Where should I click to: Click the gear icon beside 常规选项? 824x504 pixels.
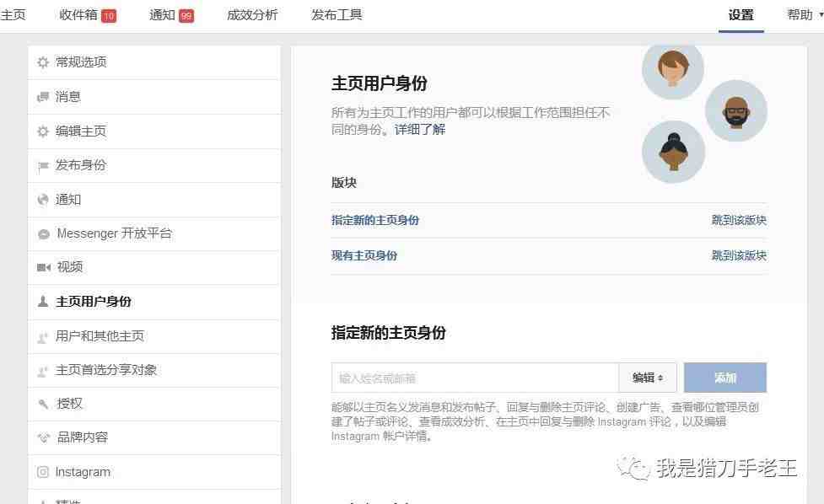(x=43, y=62)
